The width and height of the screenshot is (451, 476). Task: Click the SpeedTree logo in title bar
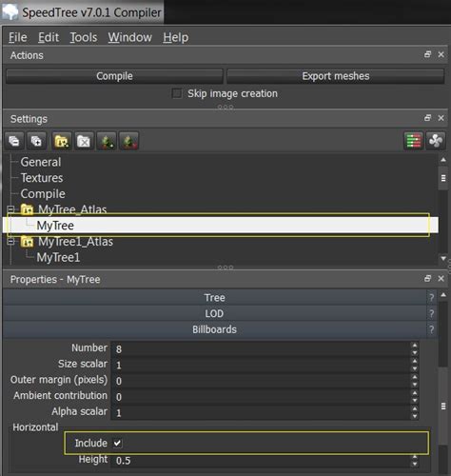pyautogui.click(x=10, y=12)
